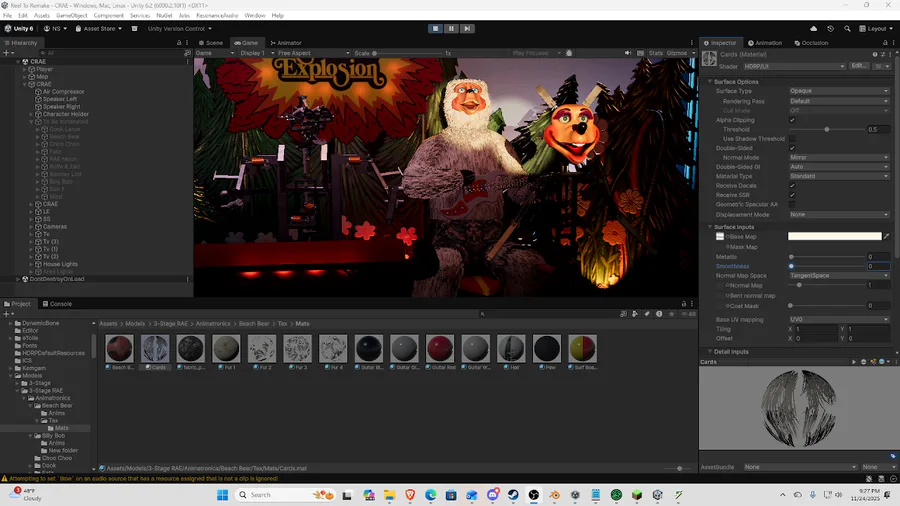
Task: Pause the game with the Pause button
Action: tap(451, 28)
